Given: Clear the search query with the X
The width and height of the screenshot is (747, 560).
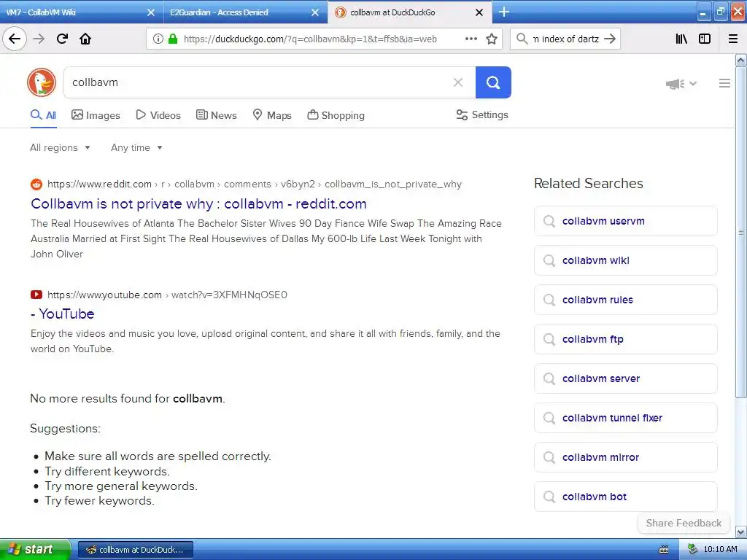Looking at the screenshot, I should pyautogui.click(x=458, y=82).
